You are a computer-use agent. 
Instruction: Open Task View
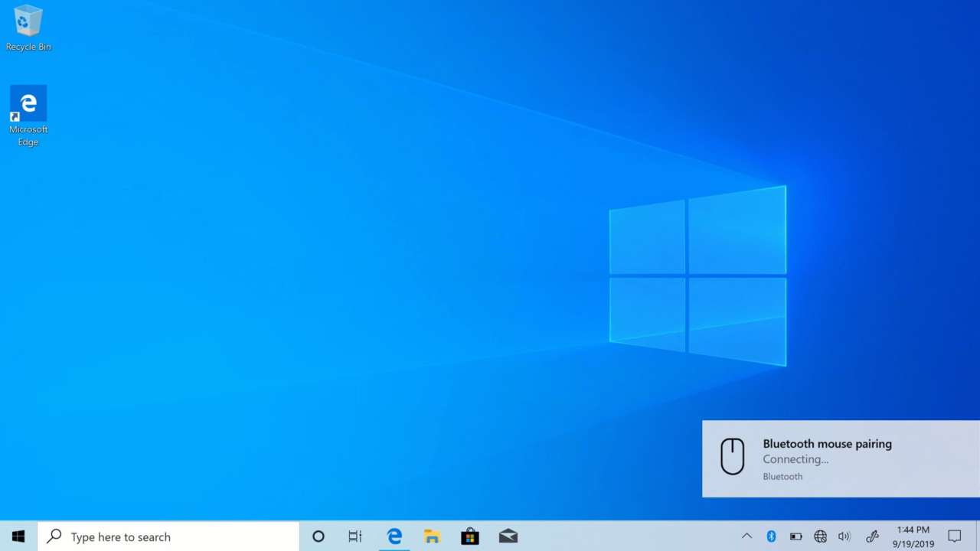coord(354,536)
